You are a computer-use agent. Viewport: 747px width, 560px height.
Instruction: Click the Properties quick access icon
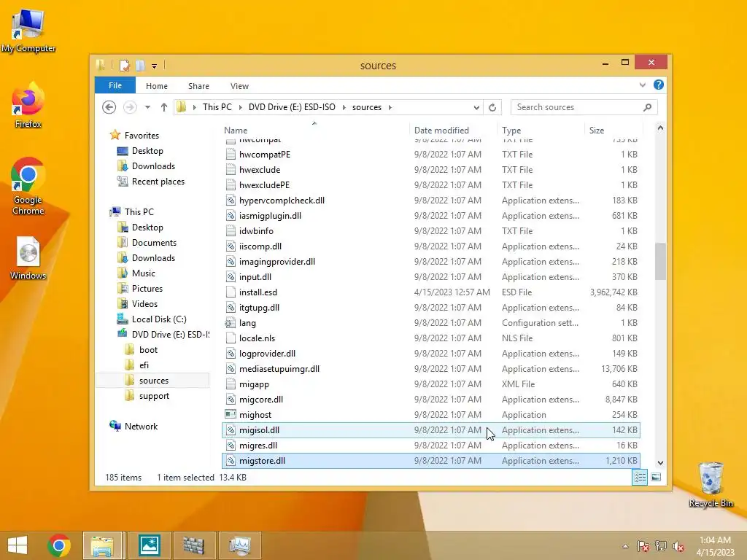(x=124, y=65)
